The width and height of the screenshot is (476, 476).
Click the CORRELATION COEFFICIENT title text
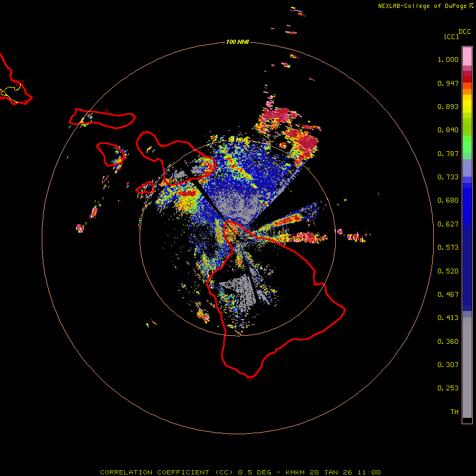click(154, 472)
